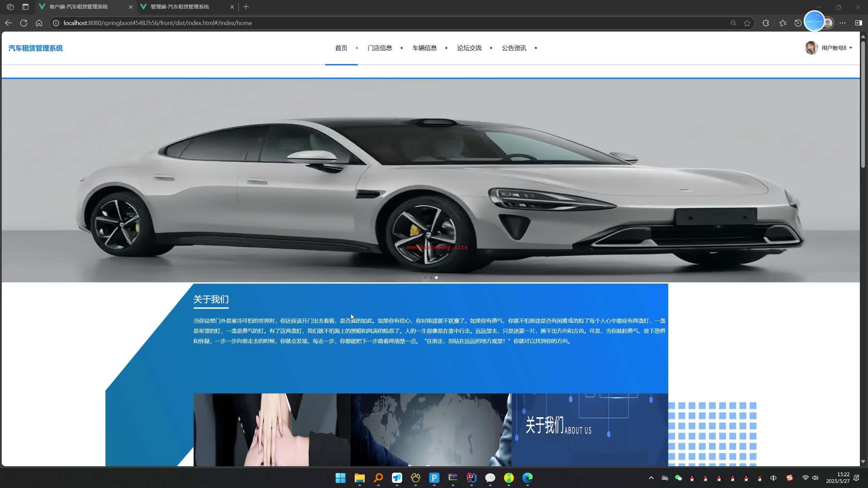Open browser extensions puzzle icon

[x=766, y=23]
